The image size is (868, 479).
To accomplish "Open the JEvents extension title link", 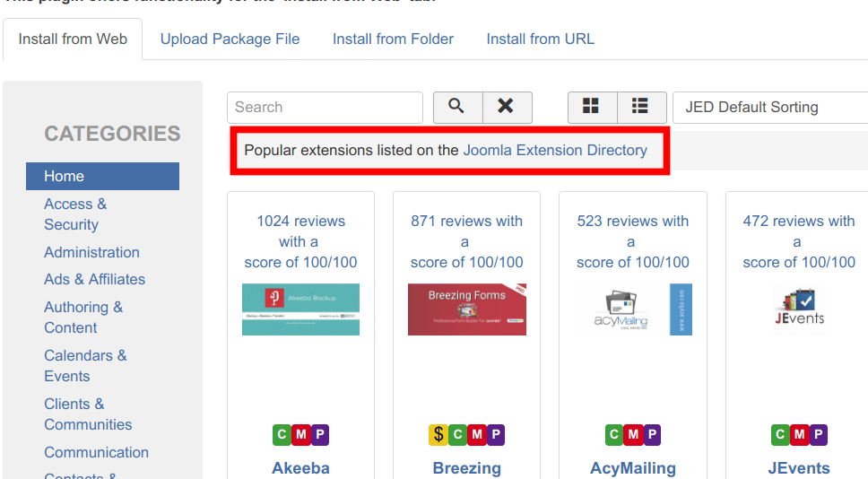I will [x=799, y=468].
